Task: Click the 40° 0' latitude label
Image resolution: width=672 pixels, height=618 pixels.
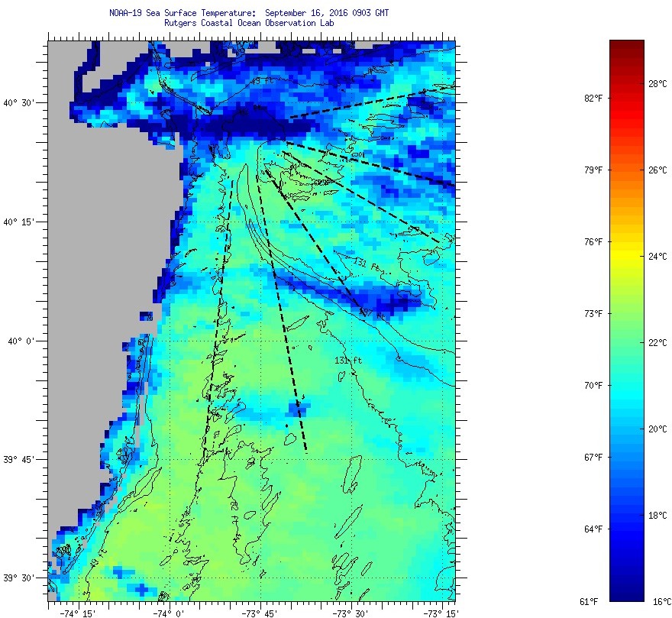Action: click(21, 341)
